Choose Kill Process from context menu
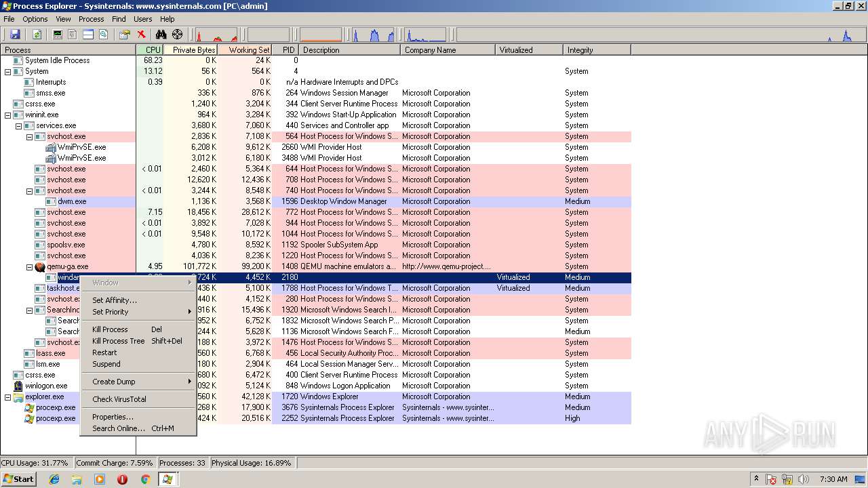This screenshot has width=868, height=488. tap(138, 329)
